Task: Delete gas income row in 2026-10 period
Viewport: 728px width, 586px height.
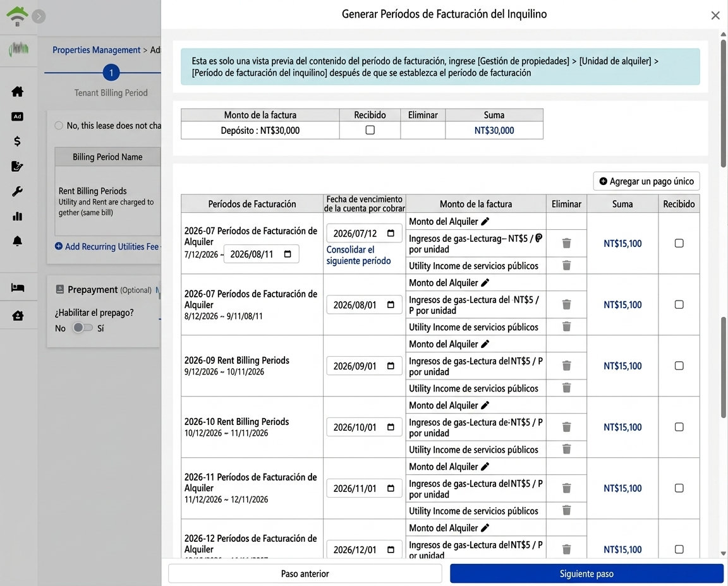Action: 566,427
